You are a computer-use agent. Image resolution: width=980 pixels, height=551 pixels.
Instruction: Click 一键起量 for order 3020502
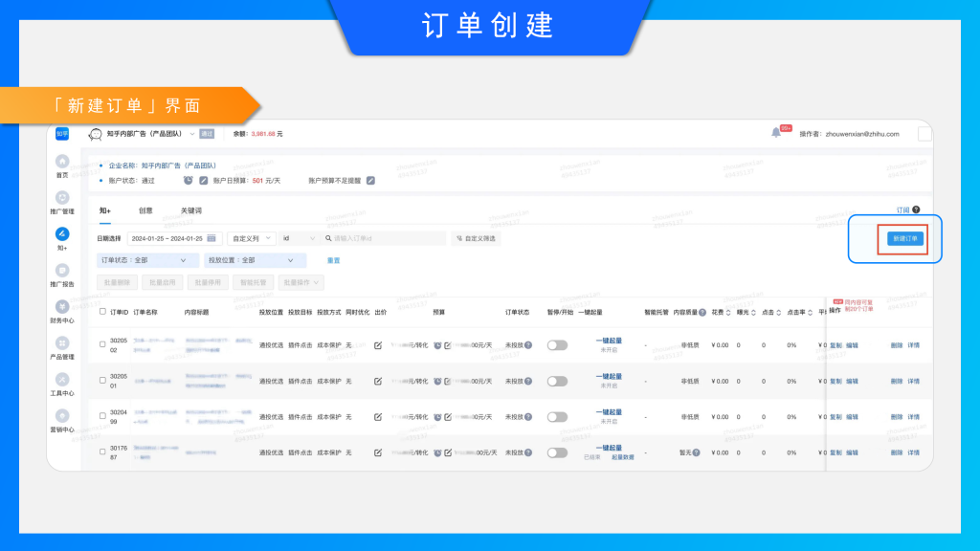tap(609, 341)
